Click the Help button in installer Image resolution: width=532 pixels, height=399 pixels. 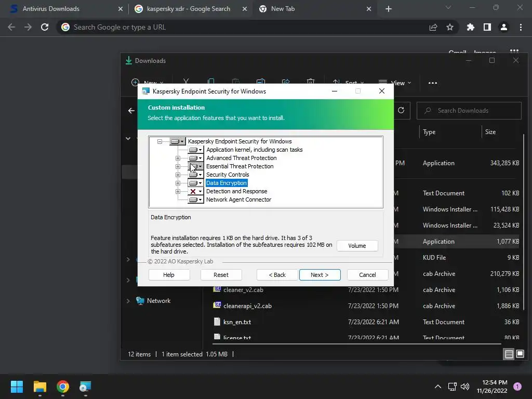(x=169, y=275)
